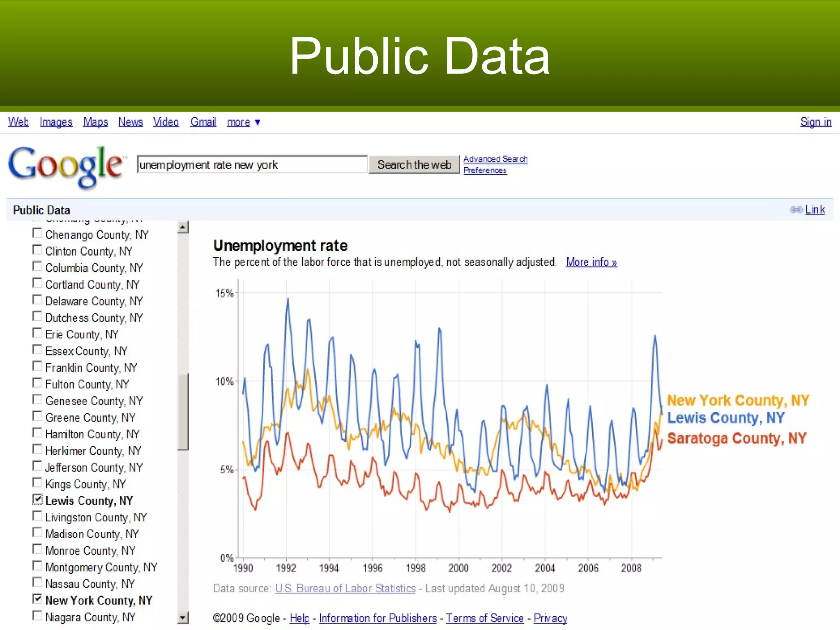This screenshot has height=630, width=840.
Task: Toggle Dutchess County, NY checkbox
Action: 37,316
